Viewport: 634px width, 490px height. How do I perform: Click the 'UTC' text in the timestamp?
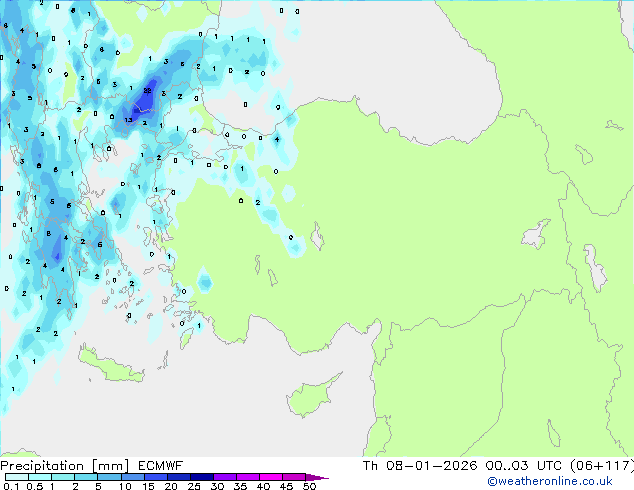tap(549, 465)
